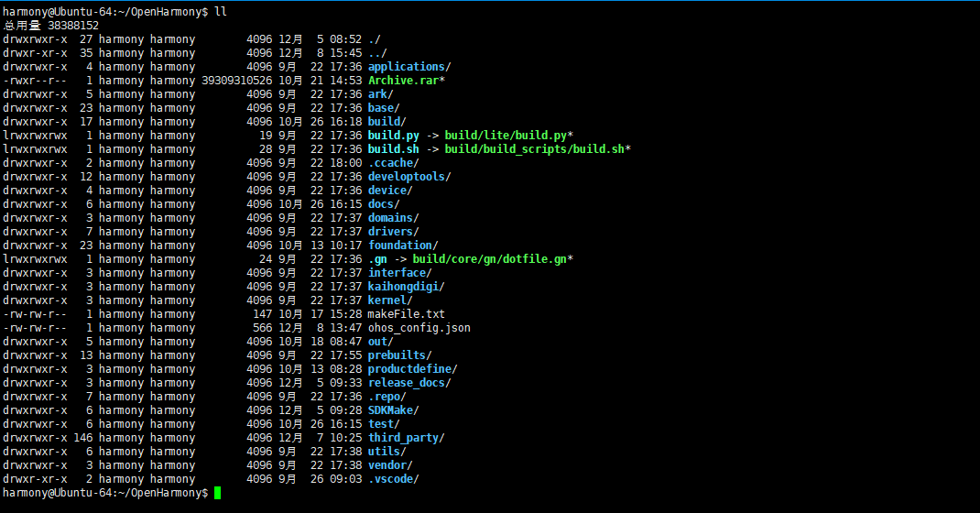This screenshot has height=513, width=980.
Task: Click the foundation/ directory name
Action: coord(400,246)
